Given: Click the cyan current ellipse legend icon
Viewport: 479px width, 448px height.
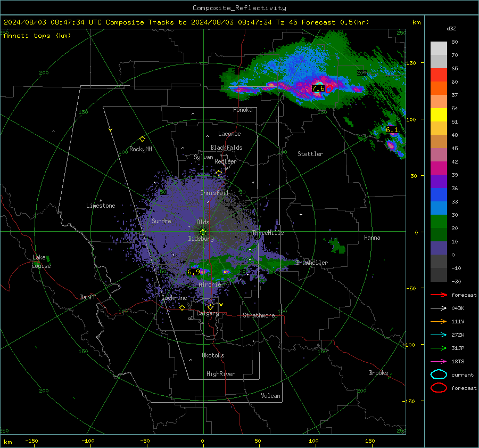Looking at the screenshot, I should click(x=439, y=374).
